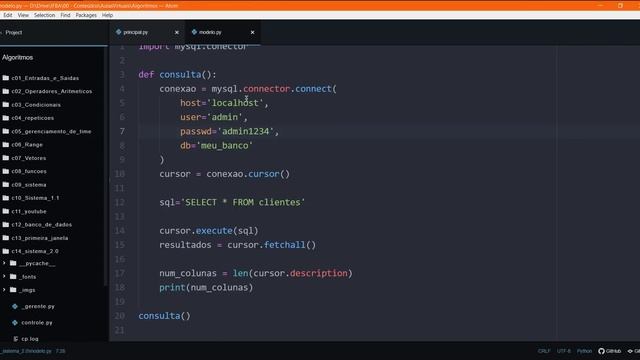
Task: Click the cursor position 7:35 in status bar
Action: pyautogui.click(x=60, y=351)
